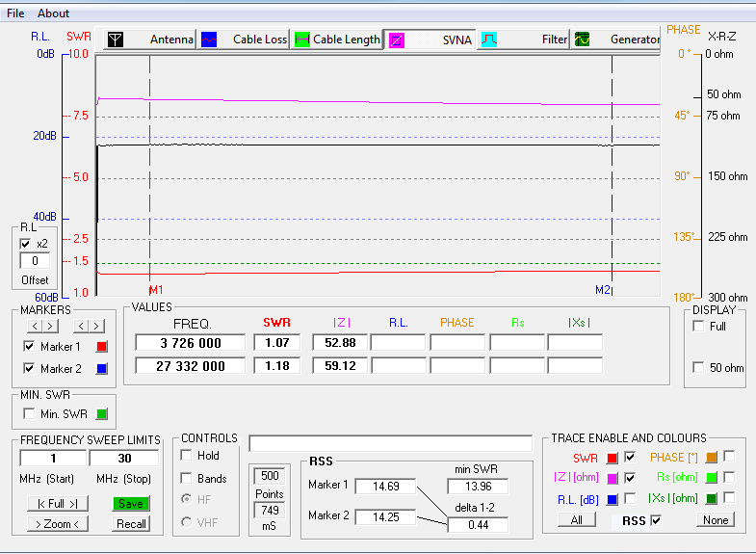Select the cyan Filter mode icon
Screen dimensions: 756x554
489,40
